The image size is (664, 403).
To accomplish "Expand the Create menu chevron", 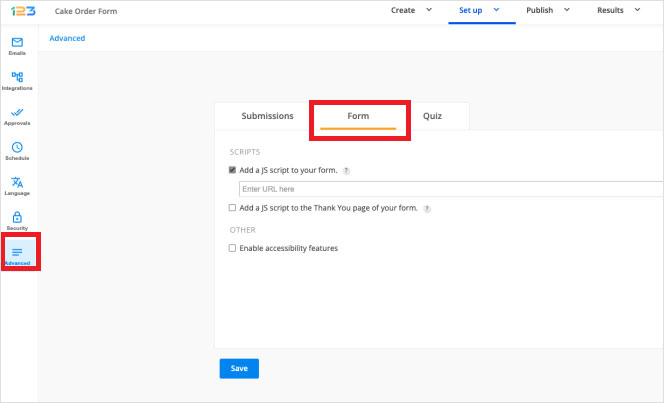I will pyautogui.click(x=429, y=10).
